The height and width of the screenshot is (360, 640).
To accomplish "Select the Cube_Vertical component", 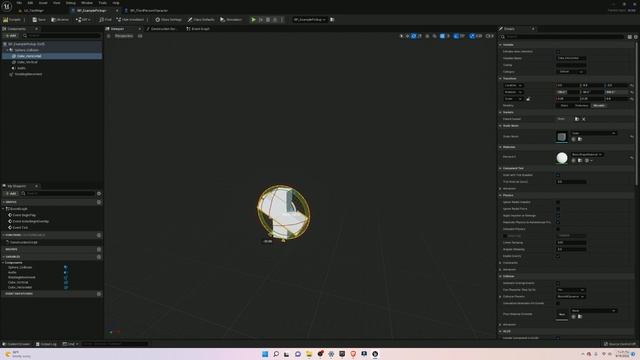I will (52, 62).
